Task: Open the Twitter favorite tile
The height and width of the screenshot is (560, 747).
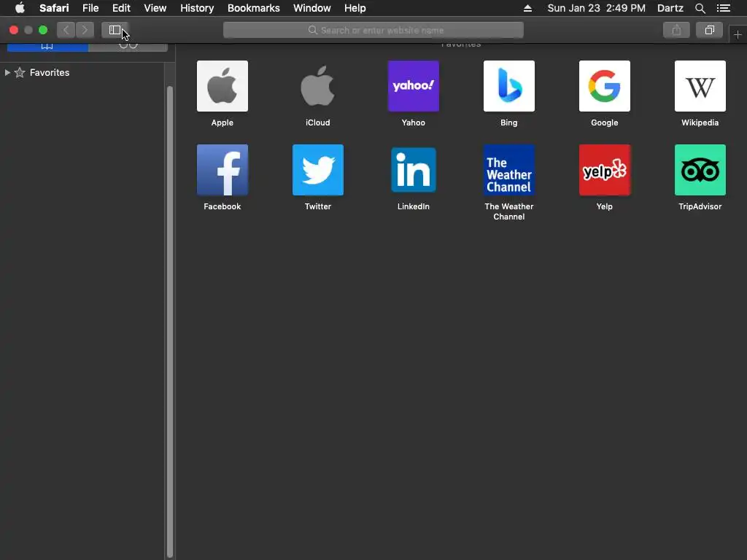Action: click(x=318, y=170)
